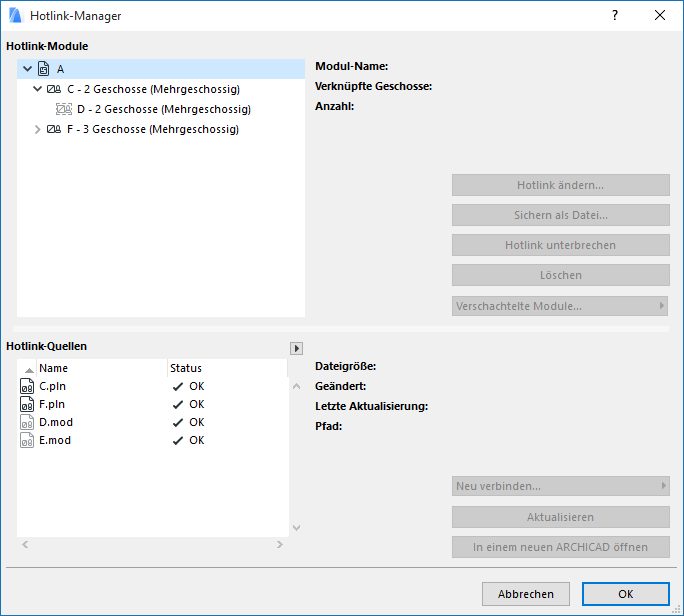Click the ARCHICAD logo in title bar
684x616 pixels.
pyautogui.click(x=15, y=15)
